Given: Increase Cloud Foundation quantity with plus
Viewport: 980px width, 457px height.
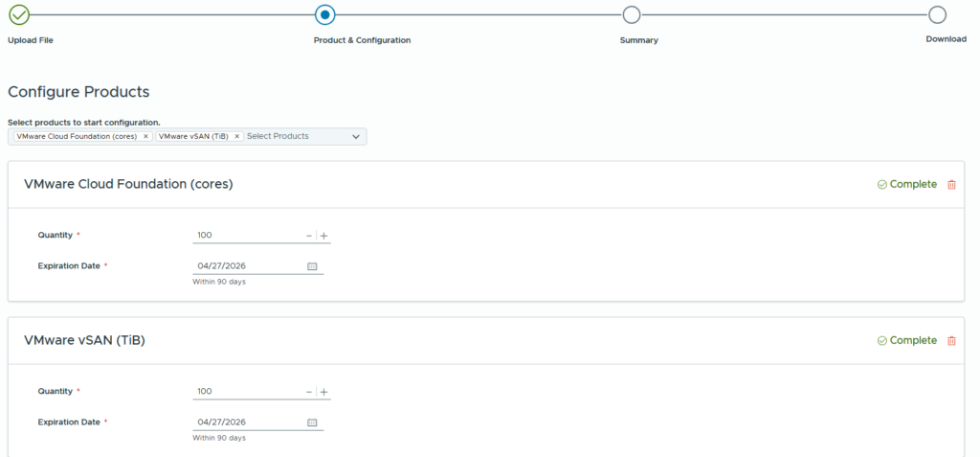Looking at the screenshot, I should click(x=323, y=236).
